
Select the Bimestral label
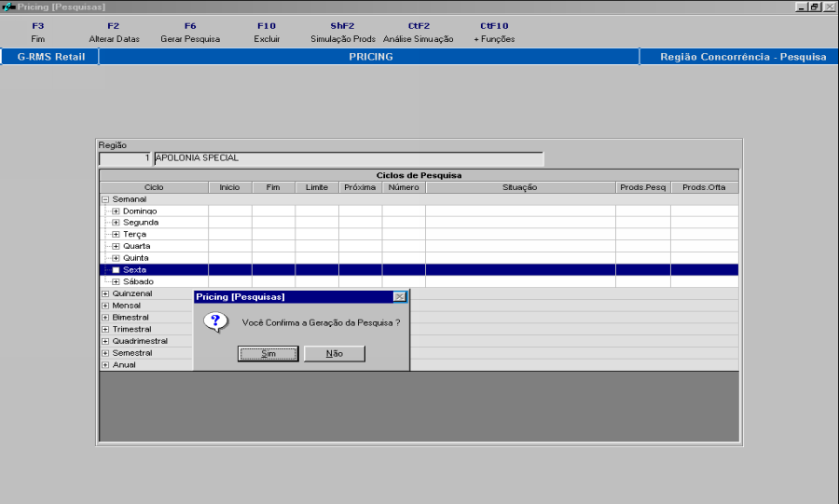[130, 317]
